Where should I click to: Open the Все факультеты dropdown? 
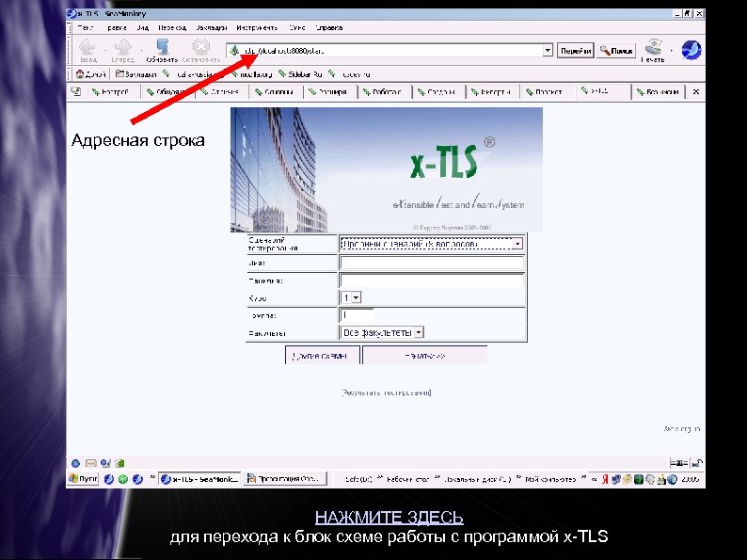[x=382, y=332]
